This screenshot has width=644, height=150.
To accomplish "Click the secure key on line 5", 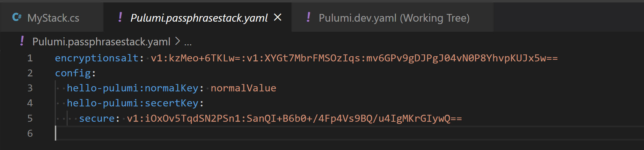I will pos(97,118).
